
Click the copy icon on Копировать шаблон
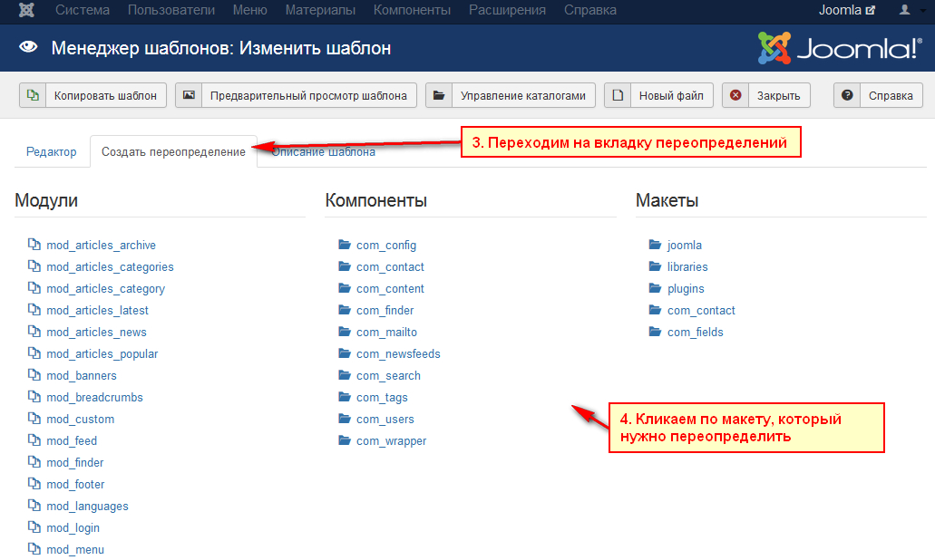[x=33, y=95]
